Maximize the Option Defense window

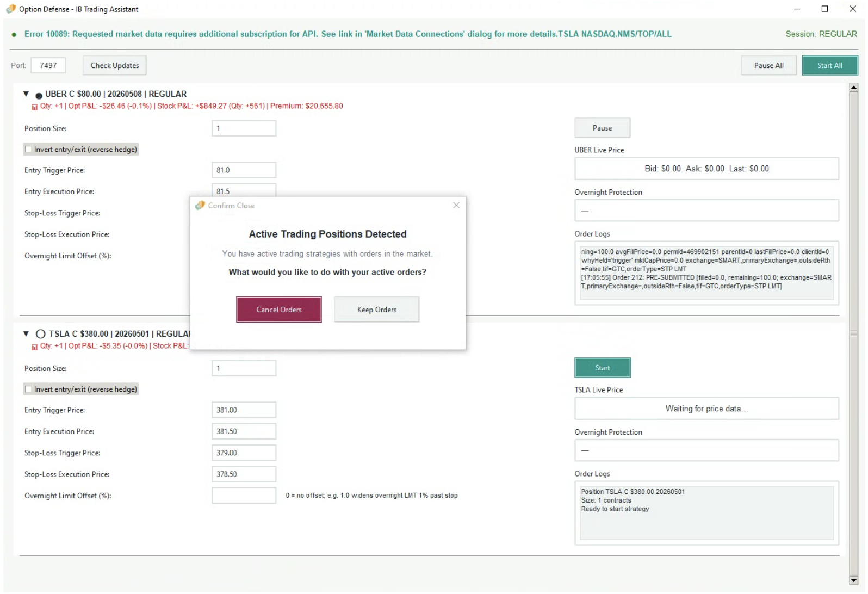824,9
